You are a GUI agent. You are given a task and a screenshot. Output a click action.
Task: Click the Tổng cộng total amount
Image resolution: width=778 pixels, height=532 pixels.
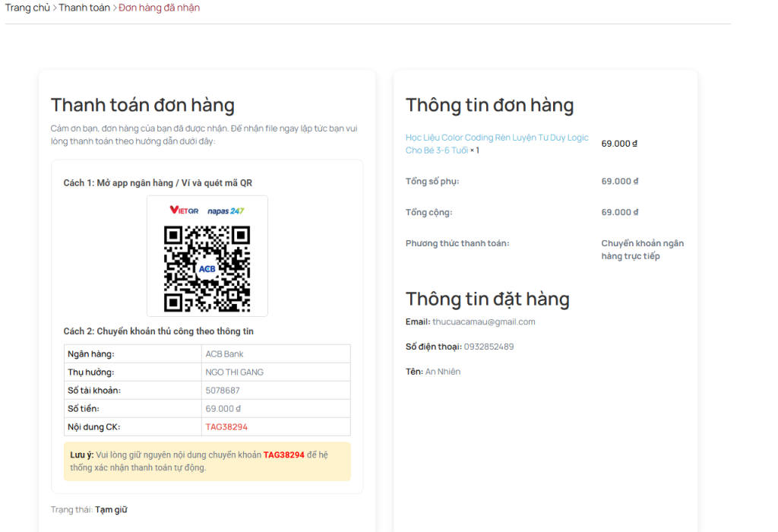[619, 213]
